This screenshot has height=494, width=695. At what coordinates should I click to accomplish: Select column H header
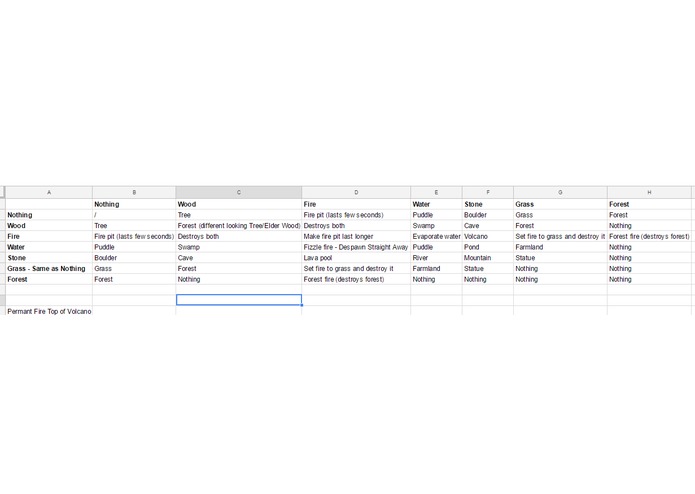[649, 192]
